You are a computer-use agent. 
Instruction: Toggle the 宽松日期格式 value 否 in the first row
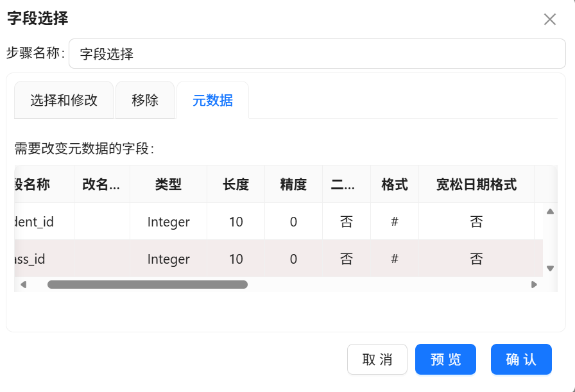click(476, 221)
